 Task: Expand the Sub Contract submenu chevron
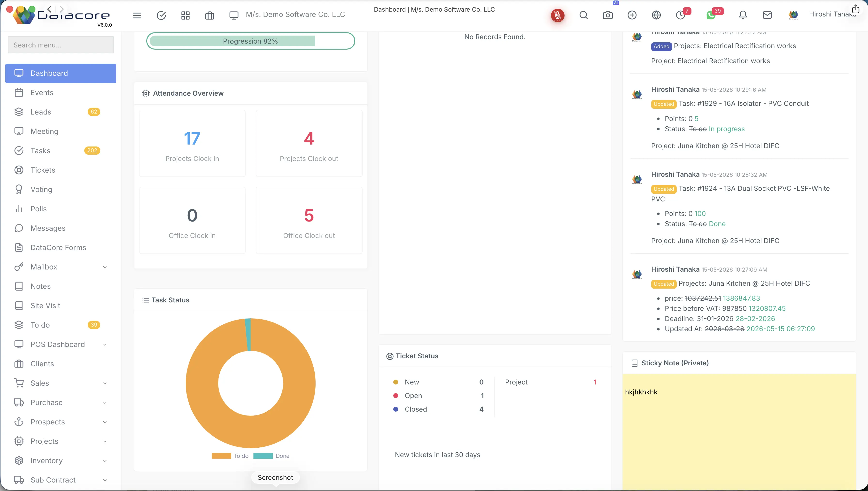coord(105,480)
